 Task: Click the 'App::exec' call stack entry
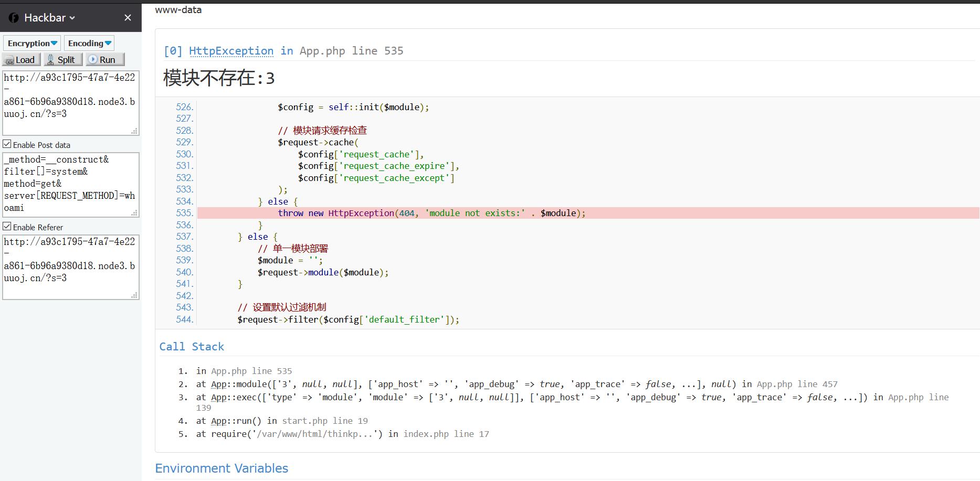tap(573, 402)
